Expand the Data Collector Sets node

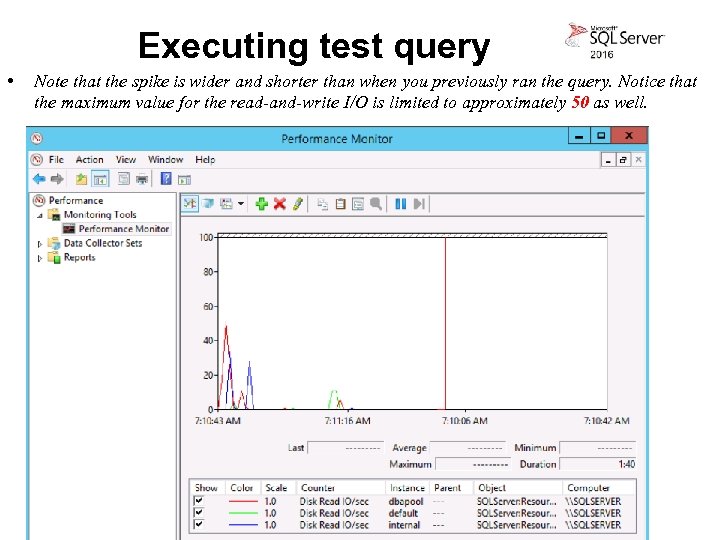tap(40, 244)
